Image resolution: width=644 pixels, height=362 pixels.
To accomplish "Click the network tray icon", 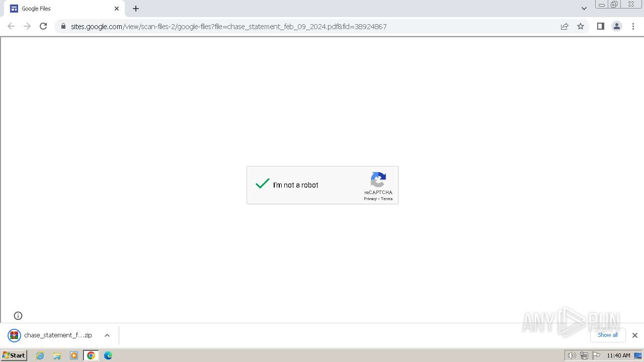I will 584,355.
